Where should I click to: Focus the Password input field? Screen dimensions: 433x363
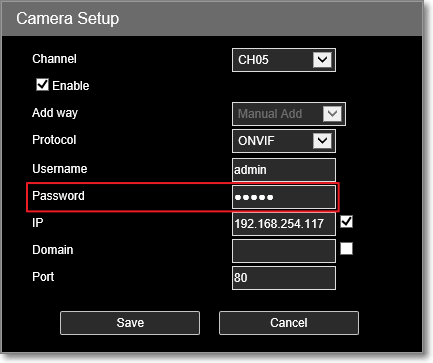click(x=284, y=197)
